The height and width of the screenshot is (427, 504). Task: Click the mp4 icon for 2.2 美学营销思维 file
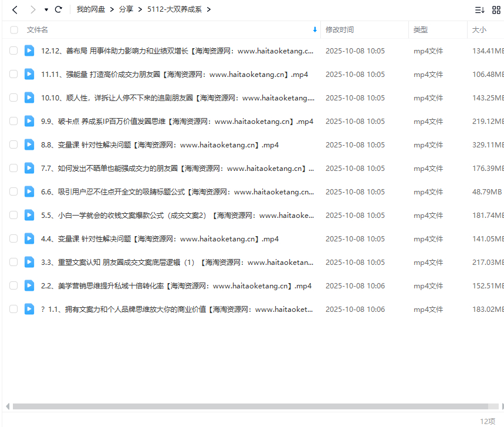pyautogui.click(x=29, y=285)
